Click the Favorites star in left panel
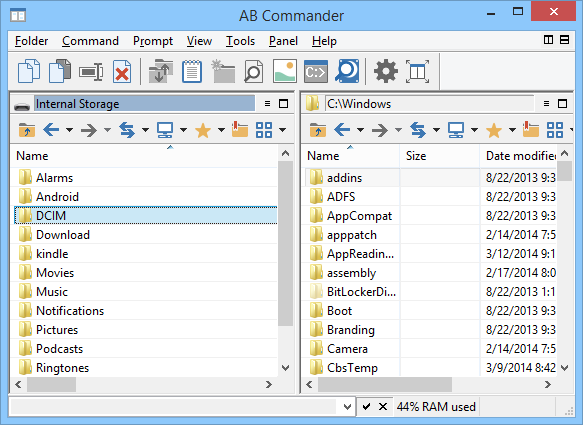 [x=203, y=130]
